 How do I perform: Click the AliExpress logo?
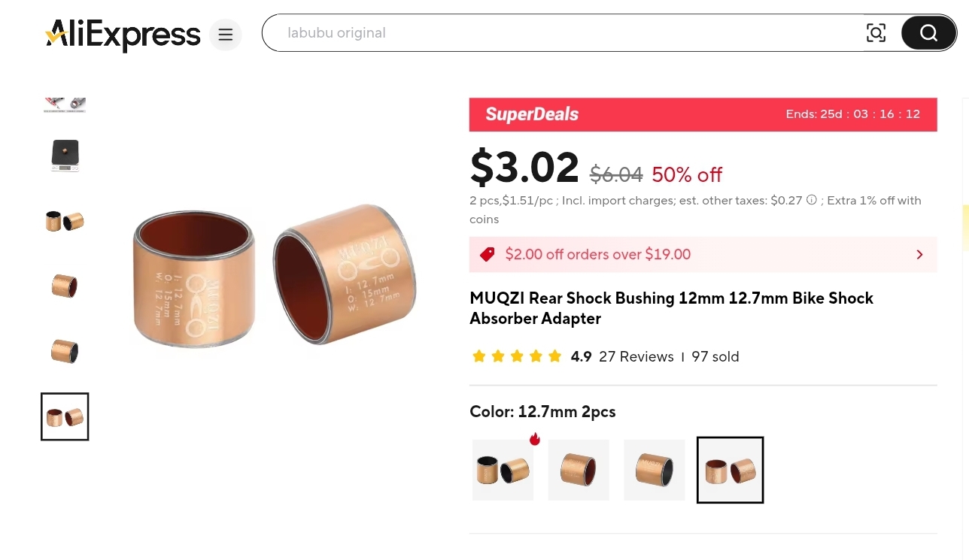(x=123, y=35)
